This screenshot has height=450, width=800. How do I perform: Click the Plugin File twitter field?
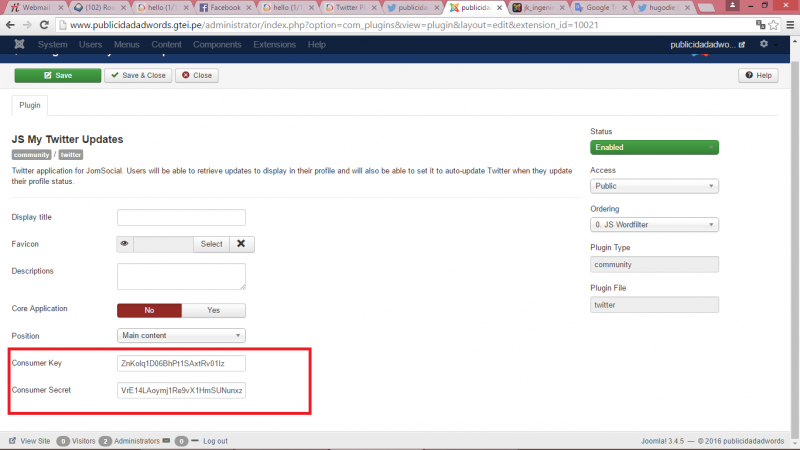[x=654, y=305]
